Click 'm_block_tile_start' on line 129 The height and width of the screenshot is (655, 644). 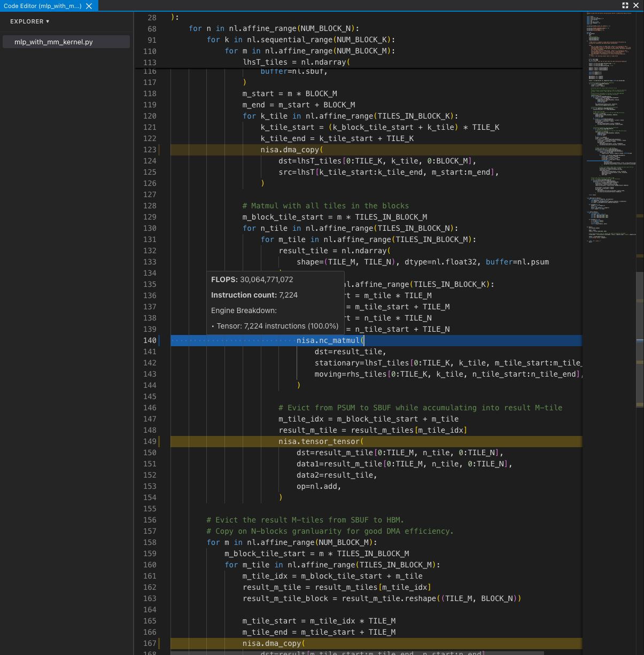[283, 217]
